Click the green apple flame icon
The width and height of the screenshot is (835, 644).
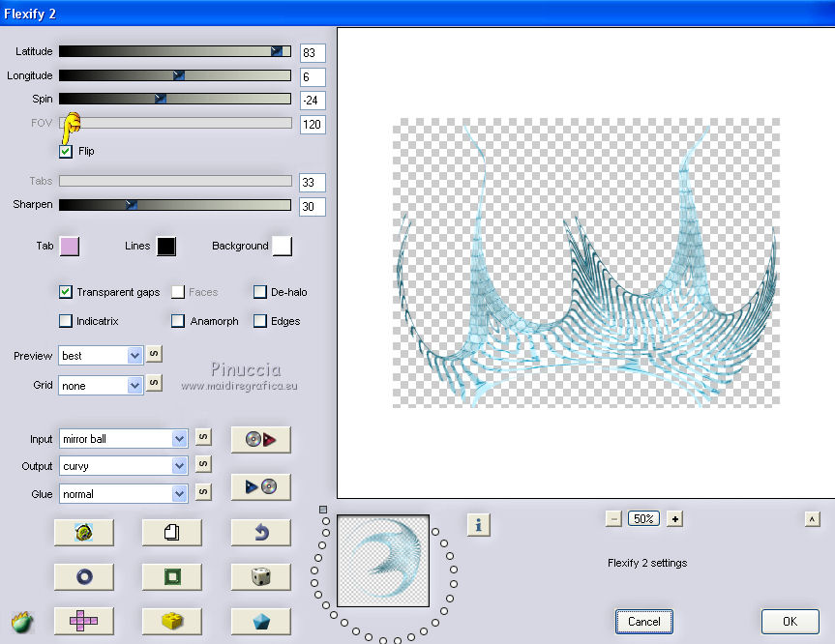[22, 622]
